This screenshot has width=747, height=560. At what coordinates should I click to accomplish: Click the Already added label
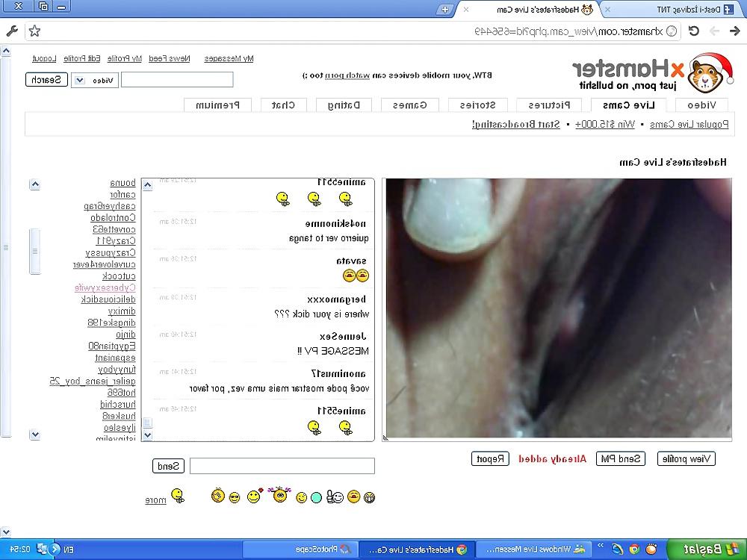click(552, 458)
